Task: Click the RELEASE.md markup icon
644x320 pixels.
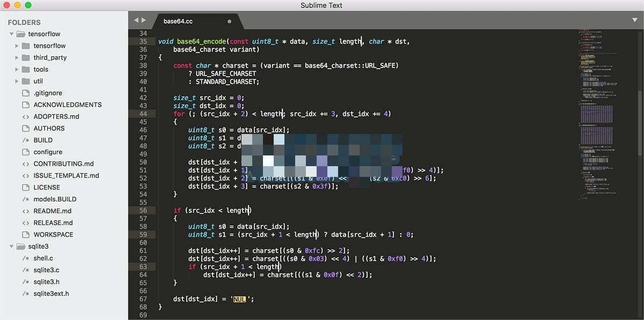Action: pos(25,222)
